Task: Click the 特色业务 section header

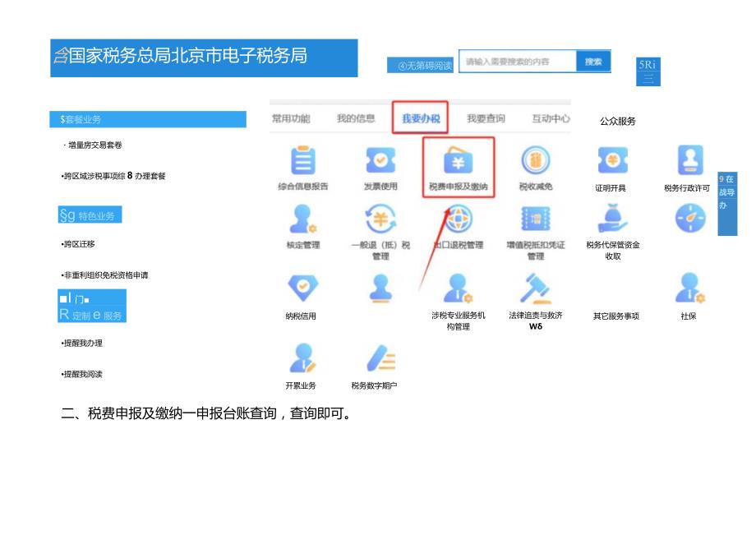Action: (x=90, y=215)
